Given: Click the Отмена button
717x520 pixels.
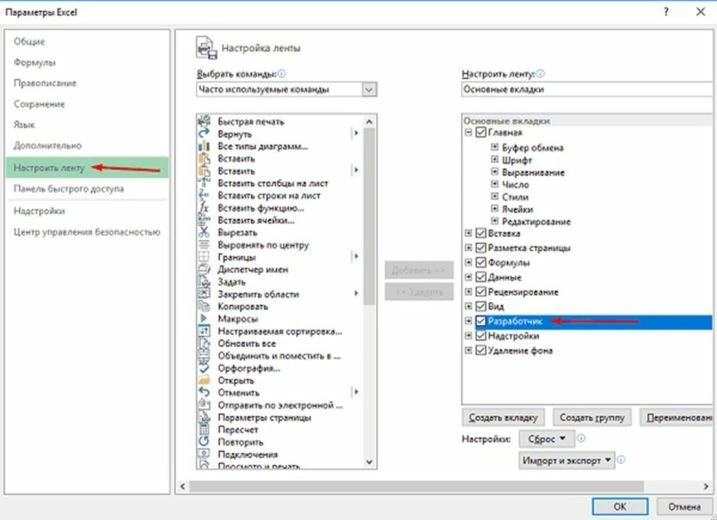Looking at the screenshot, I should (x=685, y=507).
